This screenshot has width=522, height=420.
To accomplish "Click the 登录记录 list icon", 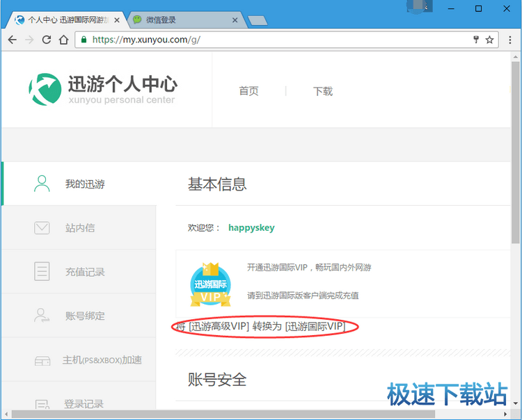I will coord(42,404).
